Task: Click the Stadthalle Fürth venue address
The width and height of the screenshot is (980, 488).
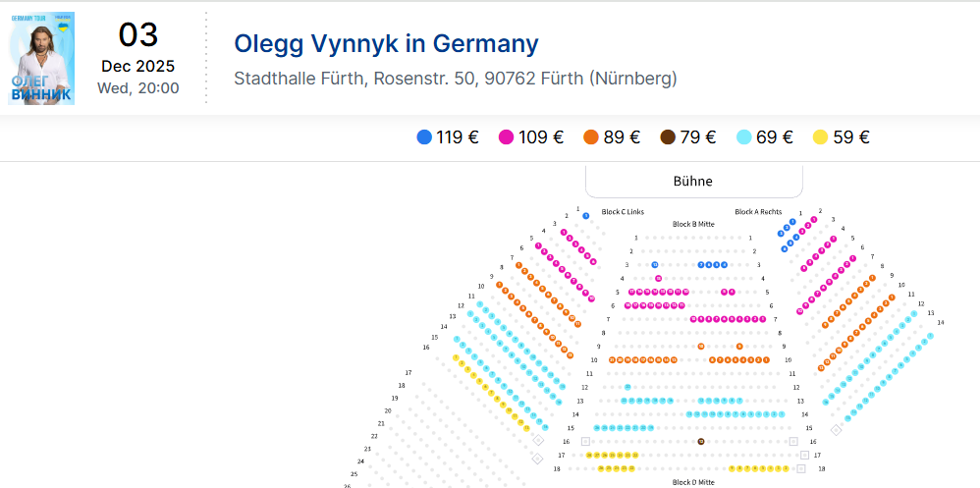Action: (456, 78)
